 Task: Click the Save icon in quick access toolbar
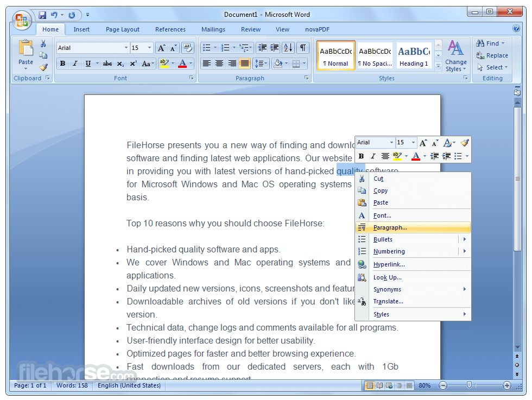click(42, 15)
